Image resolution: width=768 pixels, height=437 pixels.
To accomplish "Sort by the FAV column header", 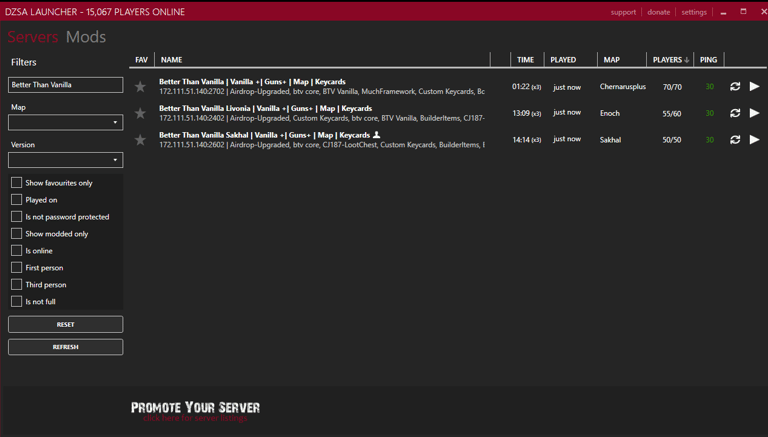I will click(x=141, y=60).
